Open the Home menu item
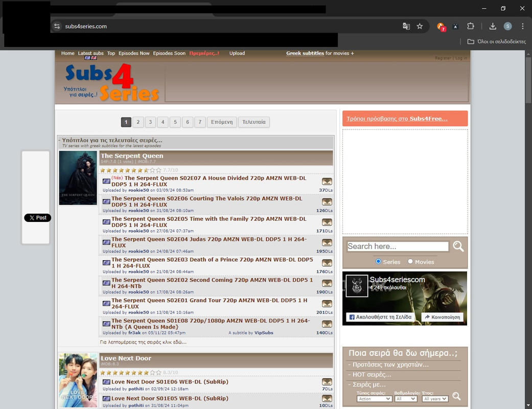Image resolution: width=532 pixels, height=409 pixels. [67, 53]
